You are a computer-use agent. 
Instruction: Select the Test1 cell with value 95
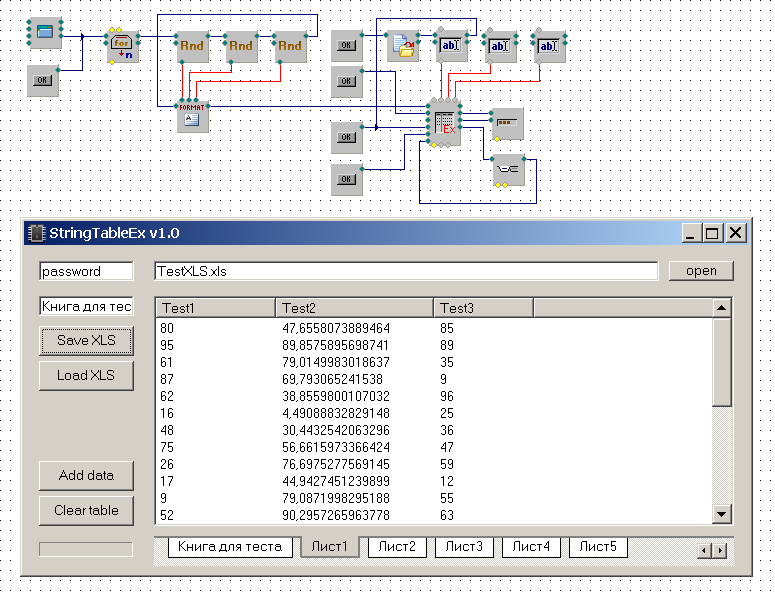pos(167,345)
